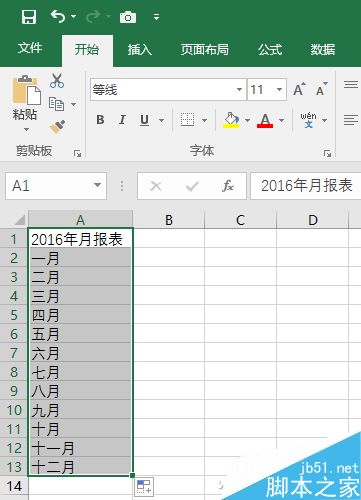Click cell containing 九月

(x=80, y=410)
